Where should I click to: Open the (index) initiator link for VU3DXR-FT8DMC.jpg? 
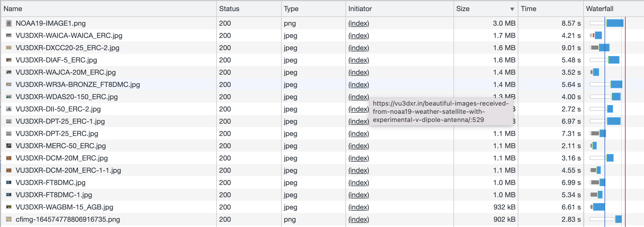[x=359, y=183]
